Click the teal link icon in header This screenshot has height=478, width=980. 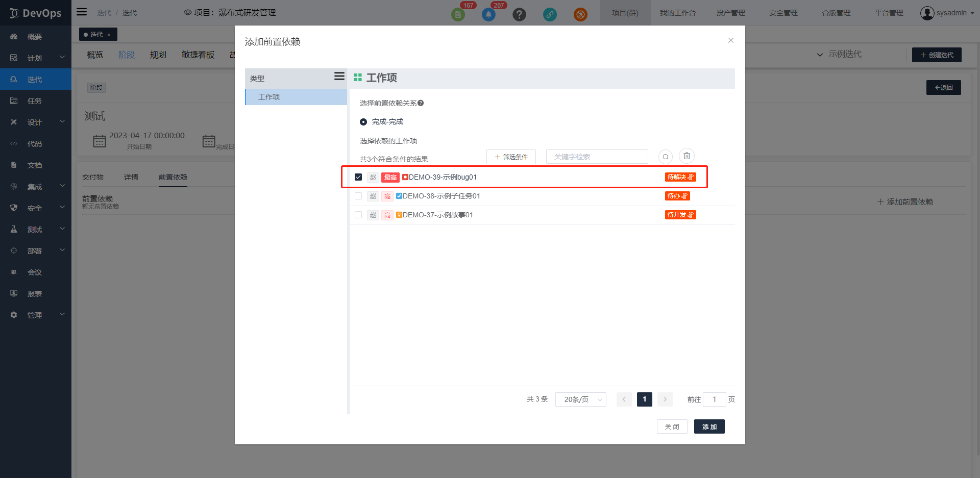pos(550,14)
